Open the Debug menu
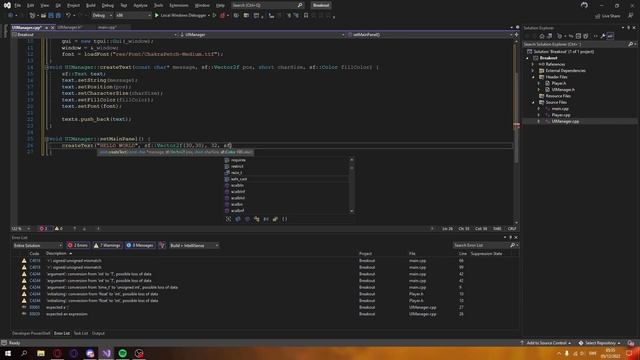This screenshot has height=360, width=640. [107, 5]
